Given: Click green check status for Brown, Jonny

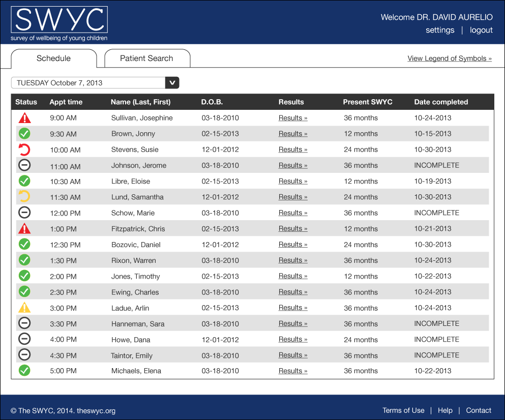Looking at the screenshot, I should tap(24, 133).
